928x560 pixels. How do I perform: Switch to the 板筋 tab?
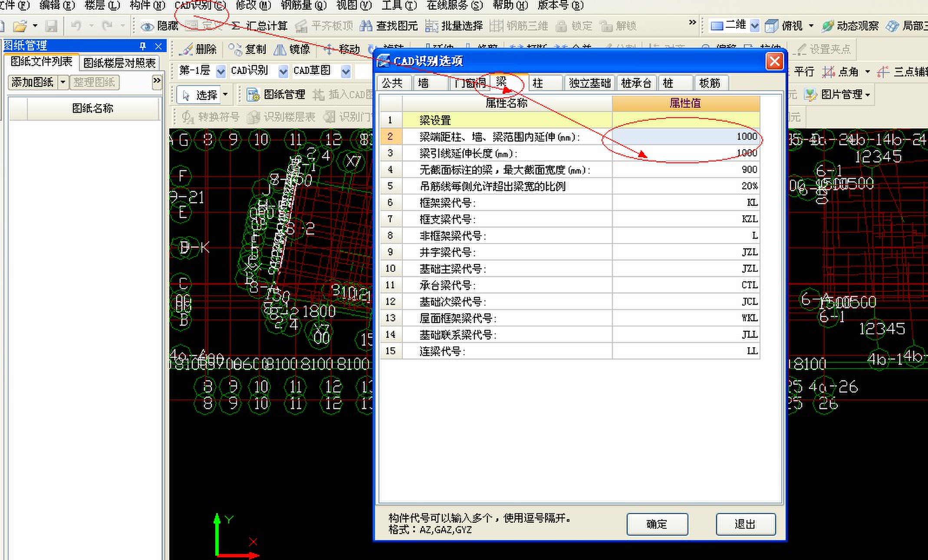point(711,83)
